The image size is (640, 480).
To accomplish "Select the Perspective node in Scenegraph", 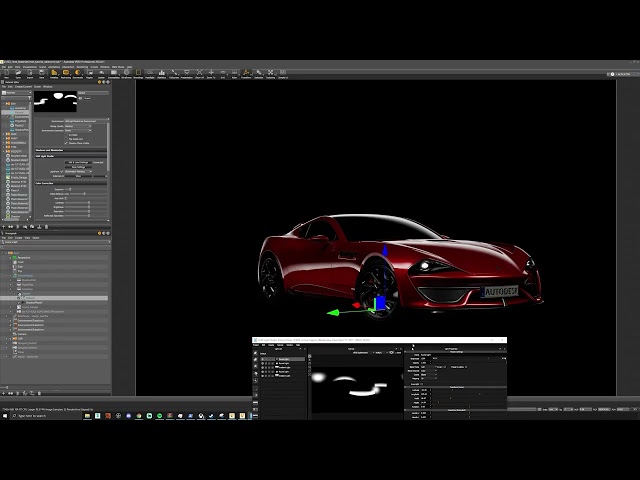I will click(x=24, y=258).
